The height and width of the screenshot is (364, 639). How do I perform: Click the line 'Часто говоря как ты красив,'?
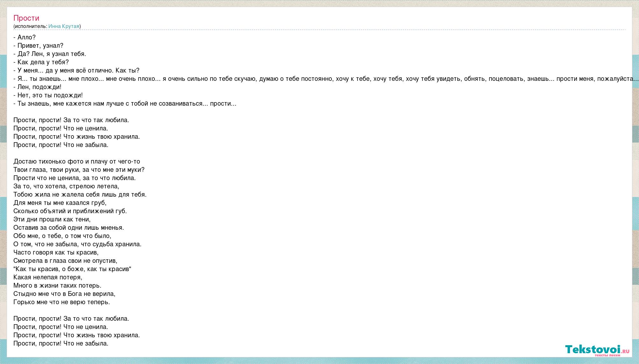[x=56, y=252]
